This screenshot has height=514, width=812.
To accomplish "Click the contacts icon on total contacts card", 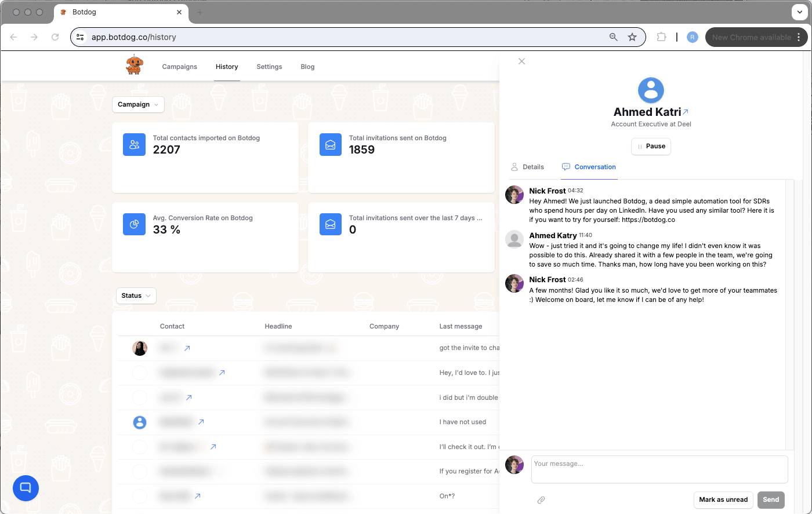I will [x=134, y=144].
